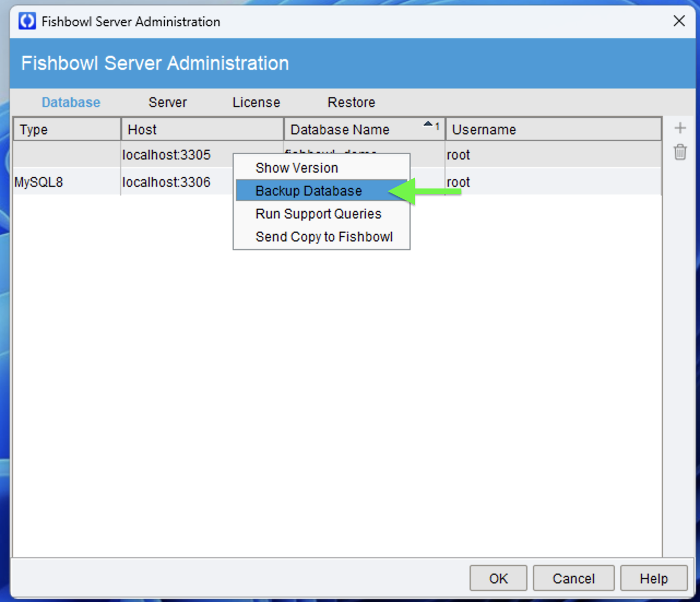
Task: Select Backup Database from the context menu
Action: click(308, 191)
